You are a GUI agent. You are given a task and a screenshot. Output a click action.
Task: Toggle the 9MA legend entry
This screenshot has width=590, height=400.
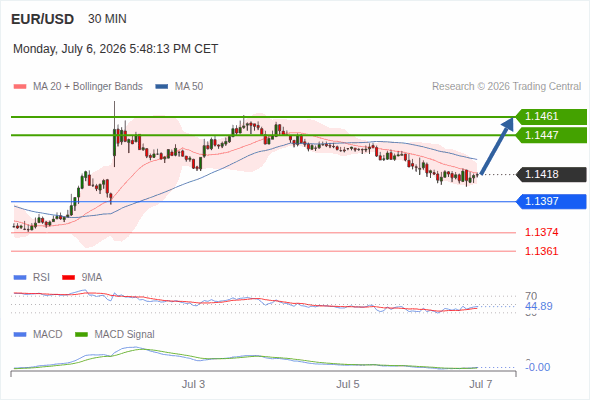coord(82,277)
